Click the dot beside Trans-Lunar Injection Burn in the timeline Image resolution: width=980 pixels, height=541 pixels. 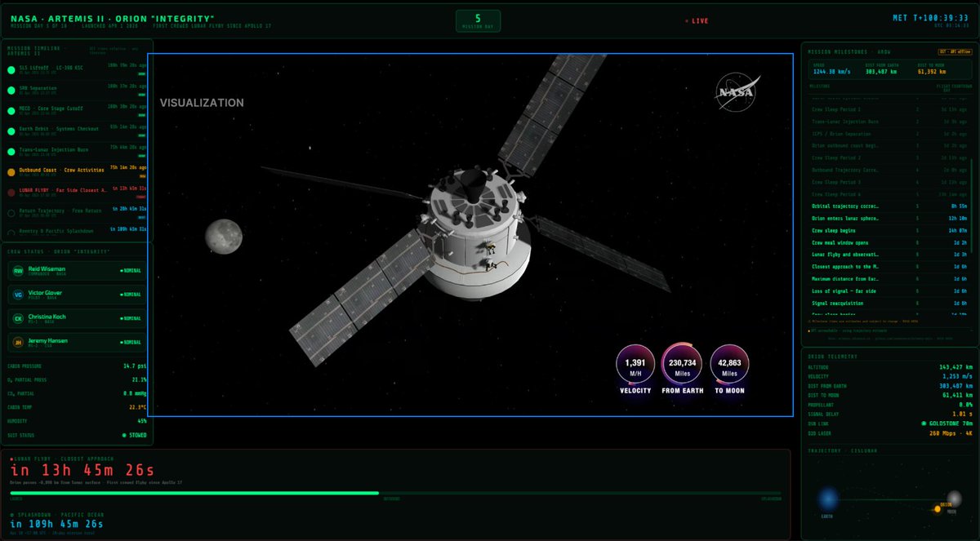(11, 152)
